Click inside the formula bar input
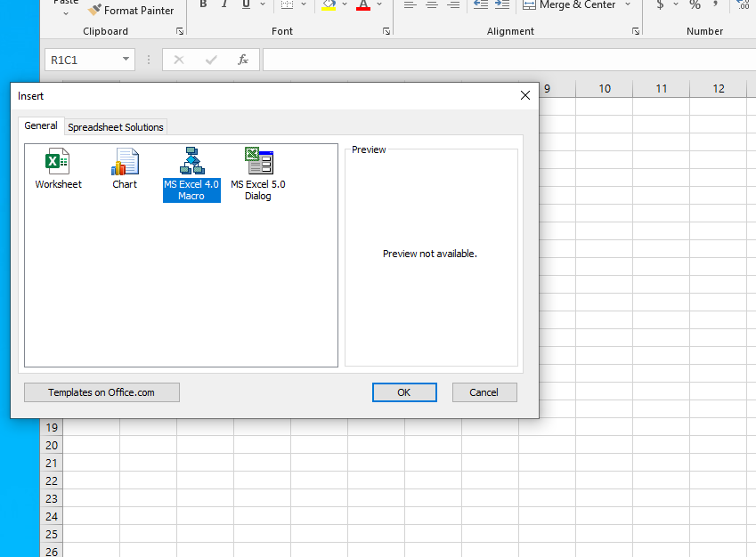756x557 pixels. [x=508, y=60]
